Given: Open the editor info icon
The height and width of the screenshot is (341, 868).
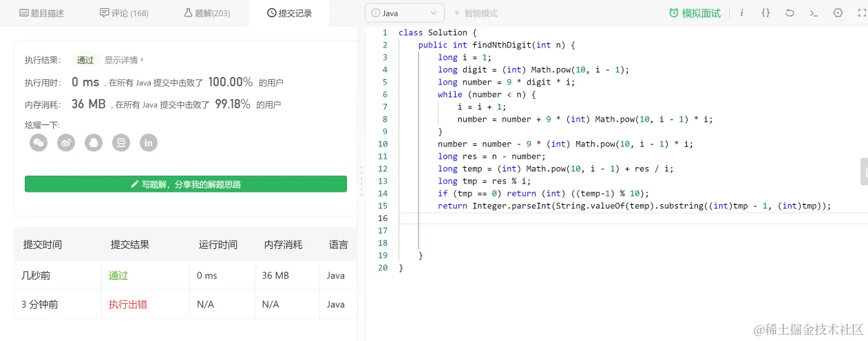Looking at the screenshot, I should [741, 13].
